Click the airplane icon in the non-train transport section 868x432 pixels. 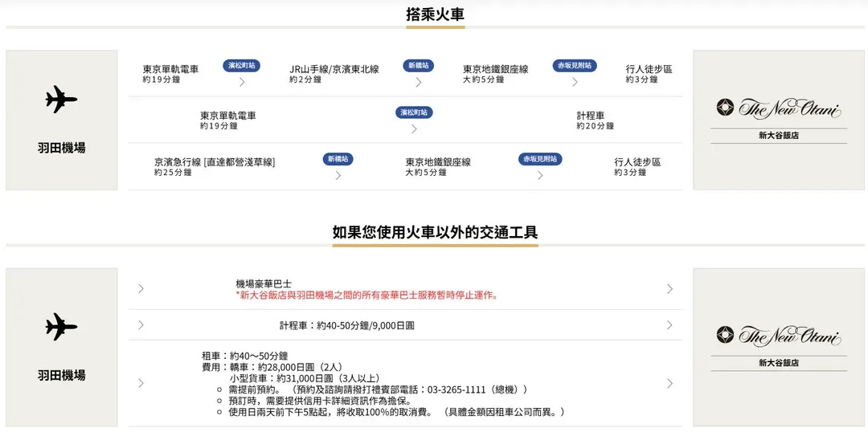point(61,327)
